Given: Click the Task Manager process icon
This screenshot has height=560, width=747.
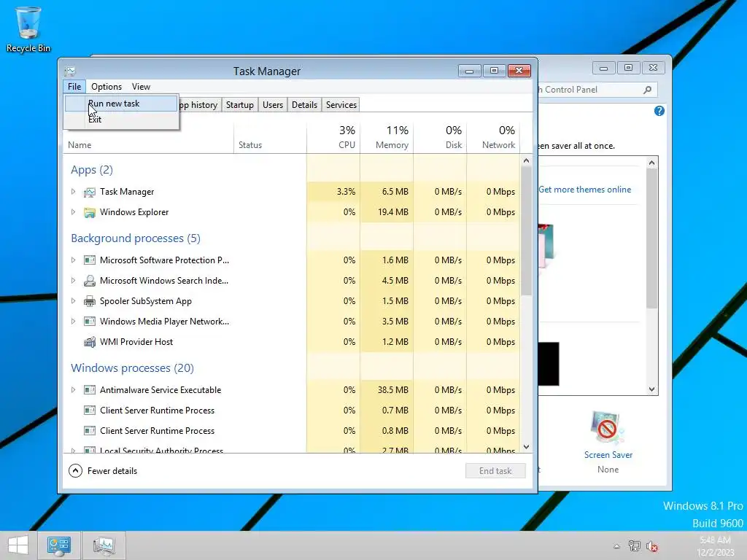Looking at the screenshot, I should click(90, 192).
